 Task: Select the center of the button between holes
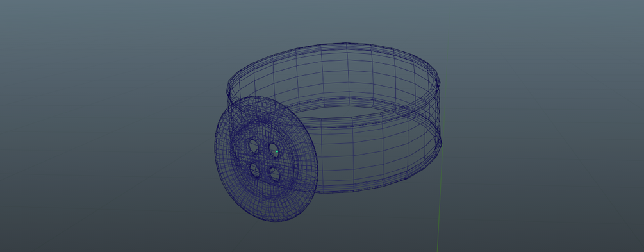[x=264, y=160]
